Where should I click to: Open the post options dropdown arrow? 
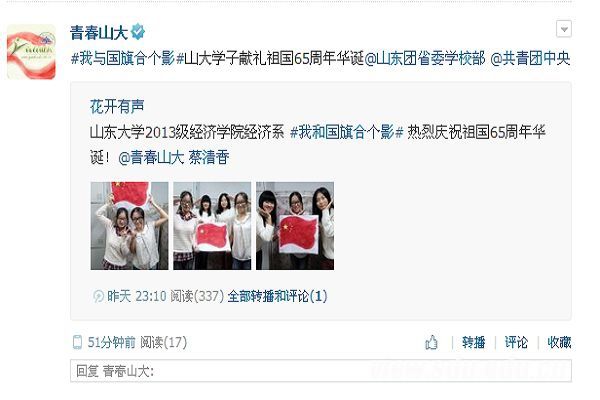click(564, 29)
